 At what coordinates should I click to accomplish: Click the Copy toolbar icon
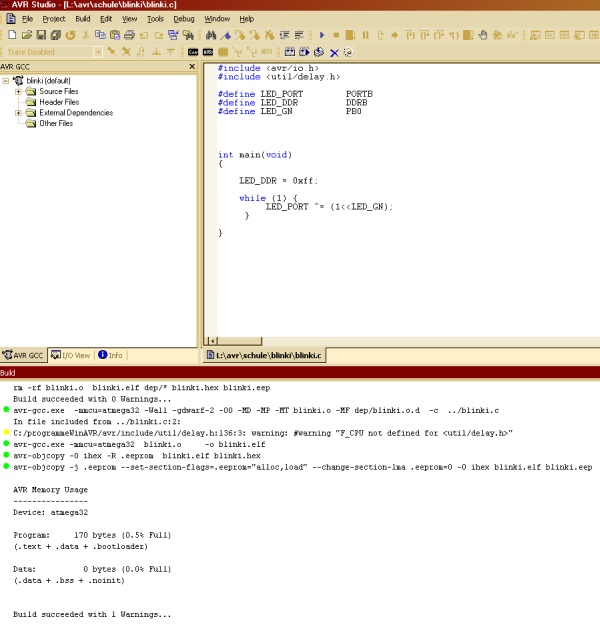(100, 35)
